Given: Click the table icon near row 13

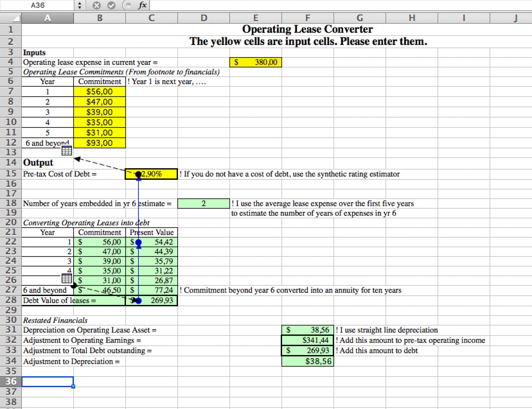Looking at the screenshot, I should pos(67,151).
